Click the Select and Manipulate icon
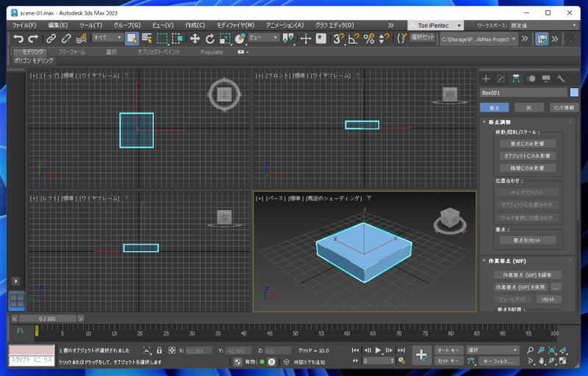Viewport: 588px width, 376px height. coord(306,38)
